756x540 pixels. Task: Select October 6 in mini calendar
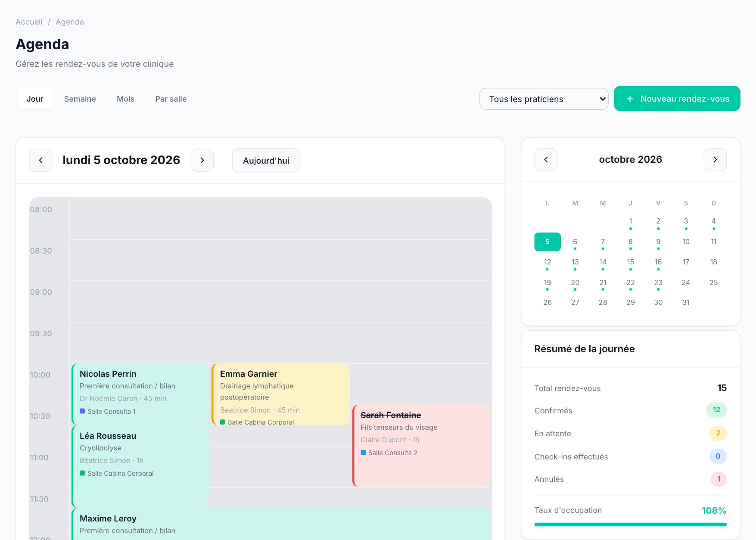tap(575, 242)
